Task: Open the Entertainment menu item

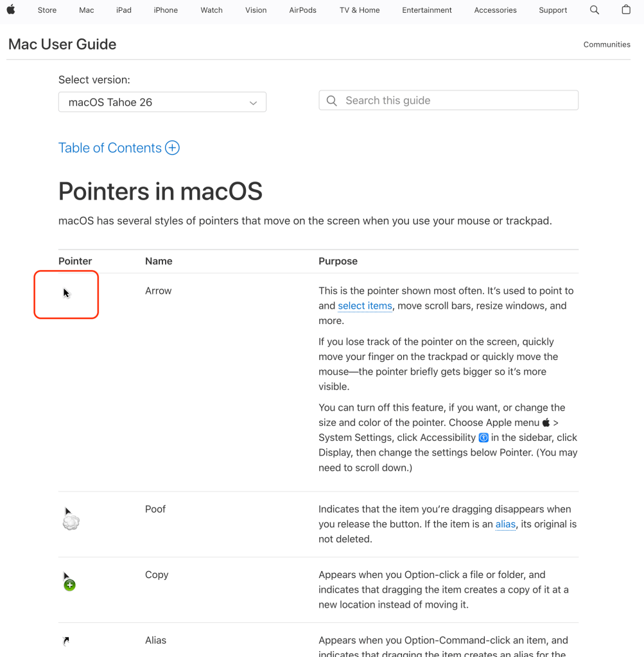Action: 427,10
